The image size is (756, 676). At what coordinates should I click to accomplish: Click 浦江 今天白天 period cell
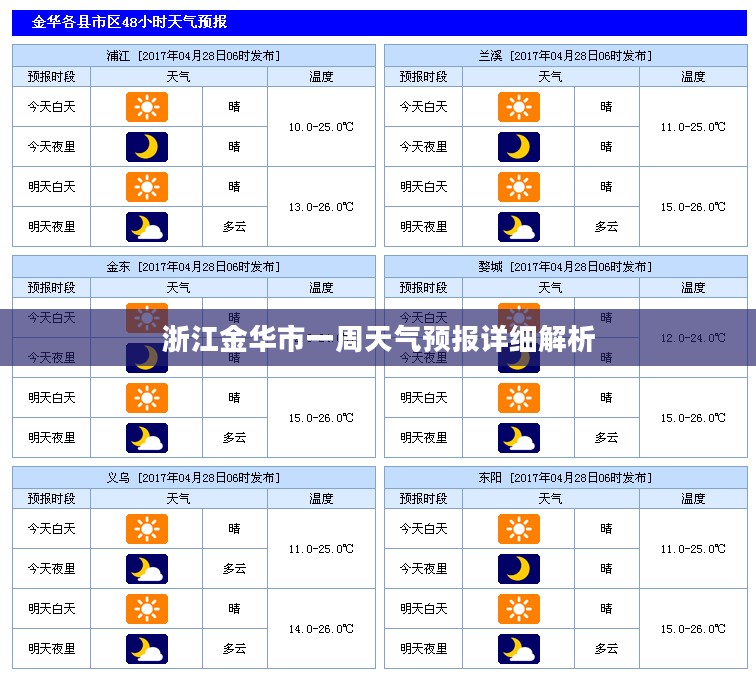52,107
